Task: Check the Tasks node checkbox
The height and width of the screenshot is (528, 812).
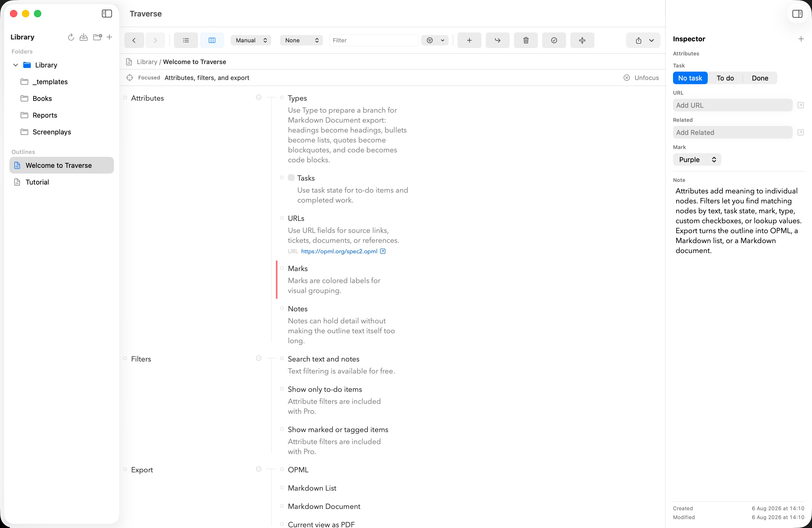Action: point(291,178)
